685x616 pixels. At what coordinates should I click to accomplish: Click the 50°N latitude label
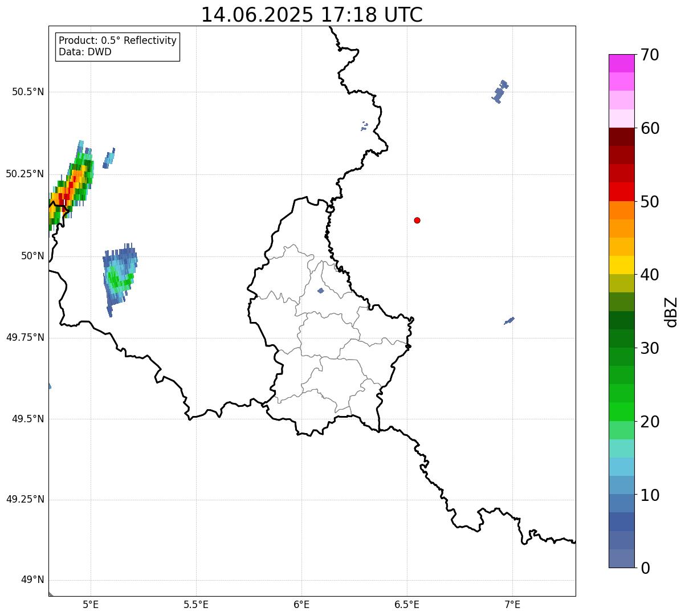(x=32, y=256)
